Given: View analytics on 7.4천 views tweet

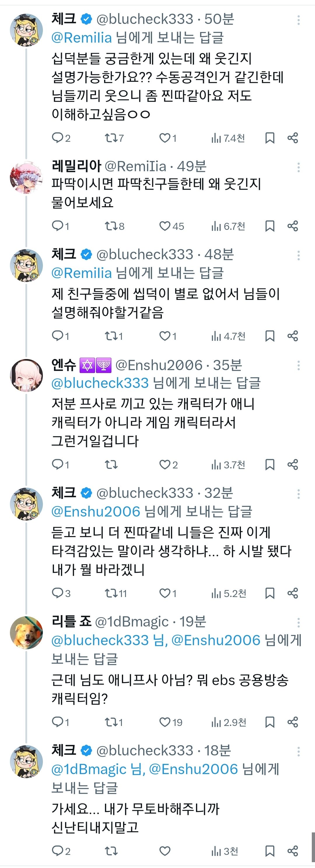Looking at the screenshot, I should click(x=228, y=138).
